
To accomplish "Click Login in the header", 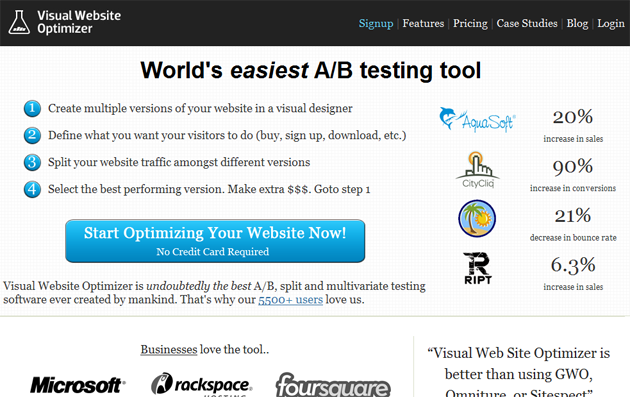I will [611, 23].
